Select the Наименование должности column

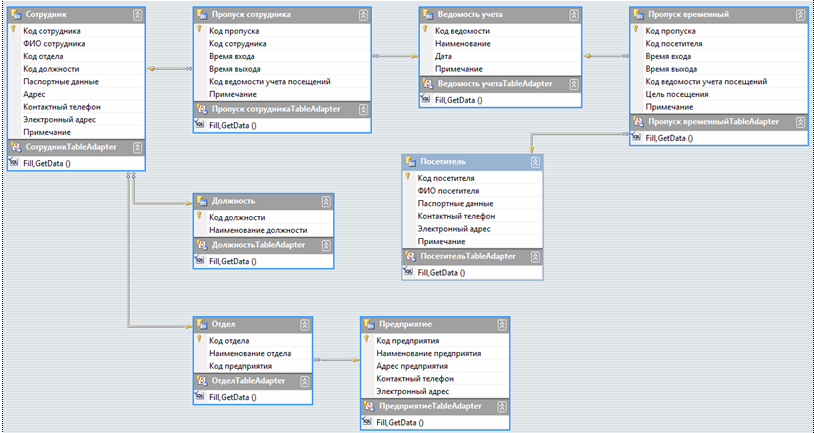point(258,230)
